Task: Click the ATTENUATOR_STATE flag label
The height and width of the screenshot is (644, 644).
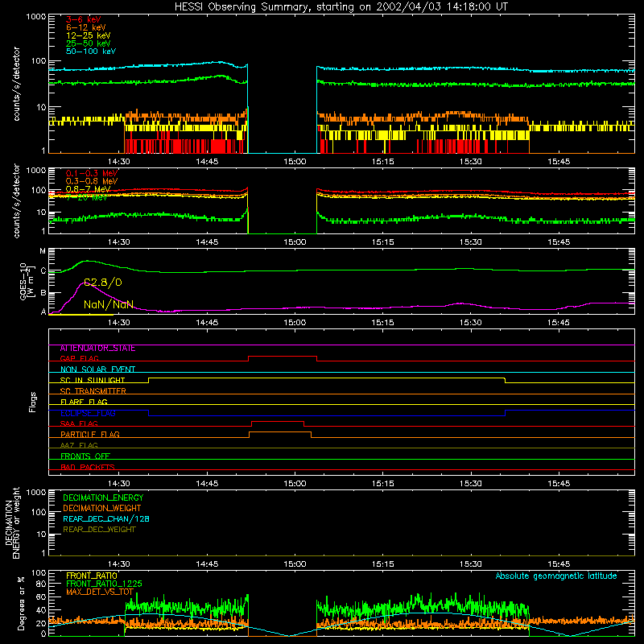Action: point(97,349)
